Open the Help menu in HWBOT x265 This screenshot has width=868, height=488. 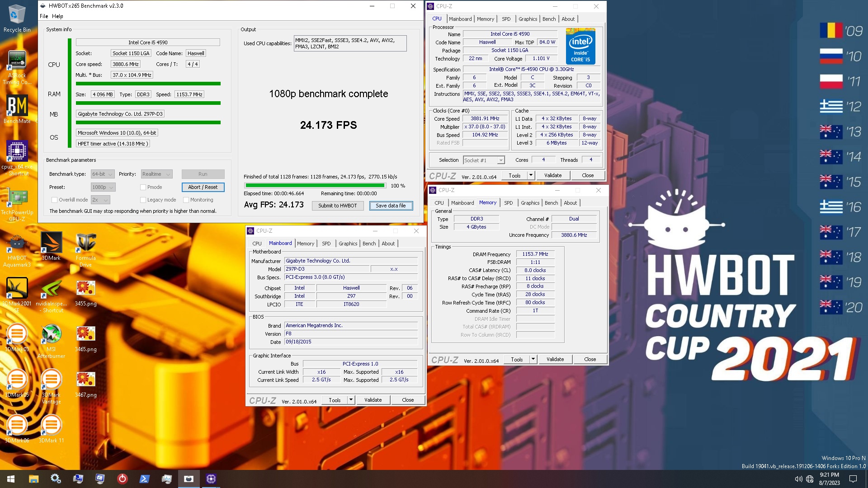[x=57, y=16]
